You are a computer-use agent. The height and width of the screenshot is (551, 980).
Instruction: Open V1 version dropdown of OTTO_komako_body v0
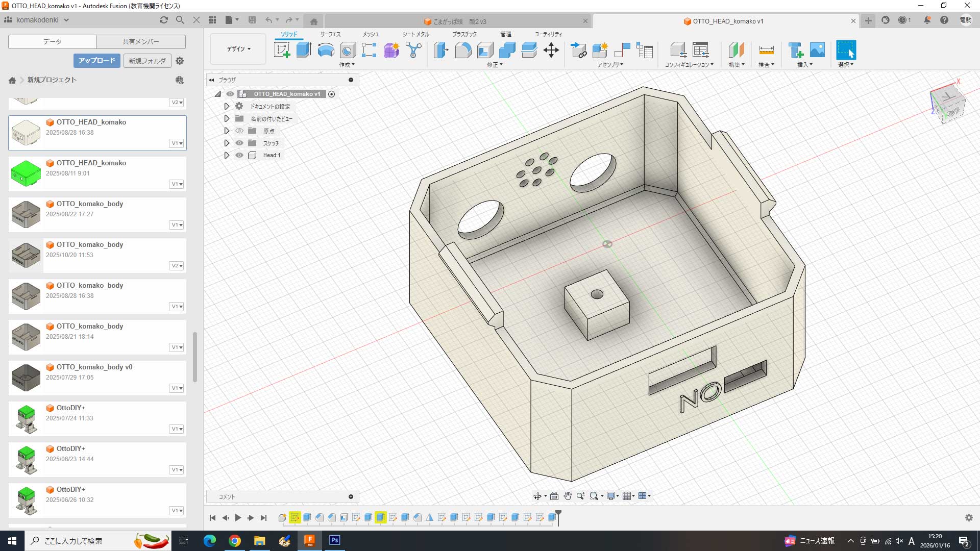(177, 388)
